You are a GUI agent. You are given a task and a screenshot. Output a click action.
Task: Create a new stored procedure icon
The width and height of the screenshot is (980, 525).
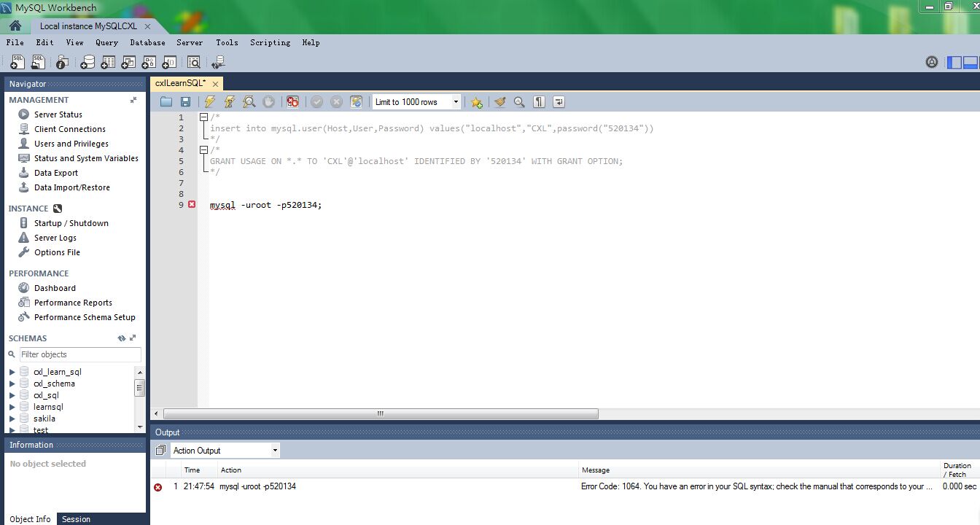[x=149, y=62]
